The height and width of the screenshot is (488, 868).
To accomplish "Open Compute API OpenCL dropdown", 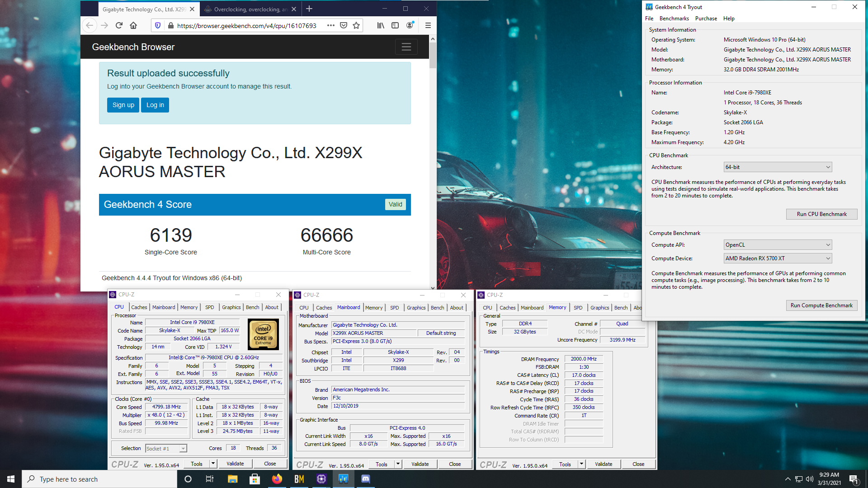I will coord(778,245).
